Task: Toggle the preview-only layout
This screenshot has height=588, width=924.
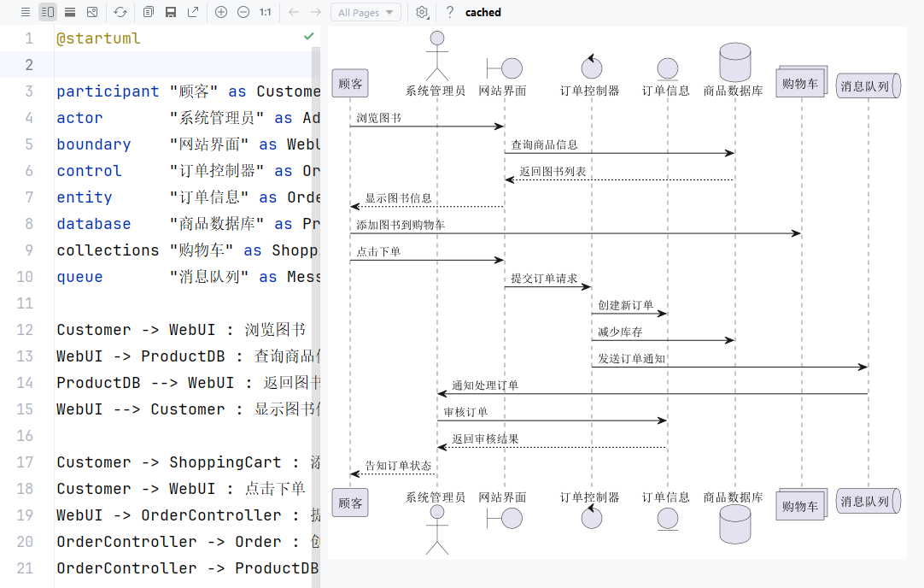Action: pyautogui.click(x=69, y=13)
